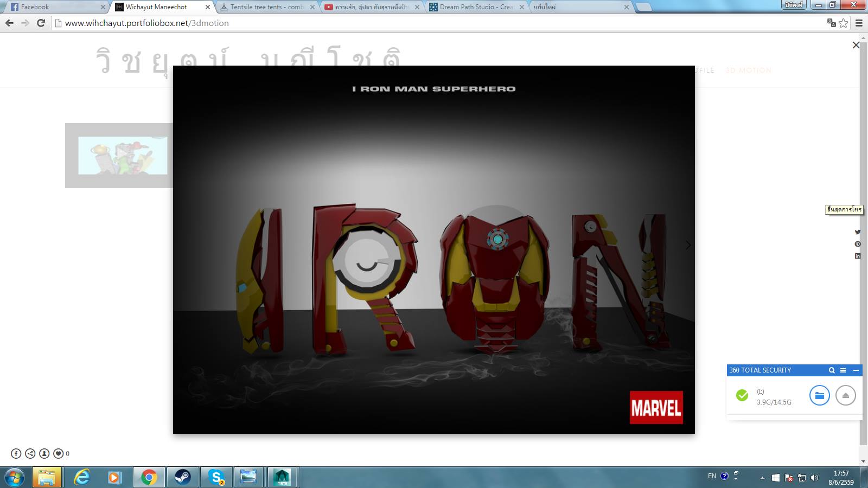This screenshot has height=488, width=868.
Task: Click the Action Center flag icon
Action: coord(789,478)
